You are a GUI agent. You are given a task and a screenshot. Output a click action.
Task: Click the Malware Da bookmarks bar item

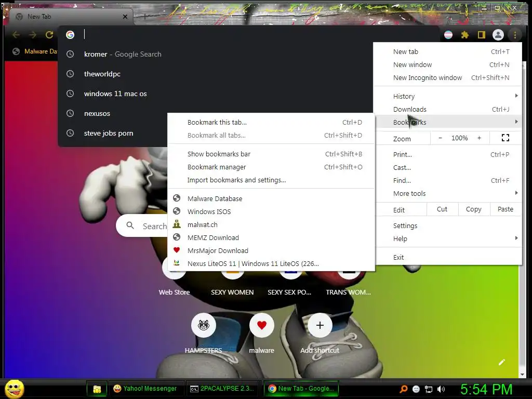point(35,51)
